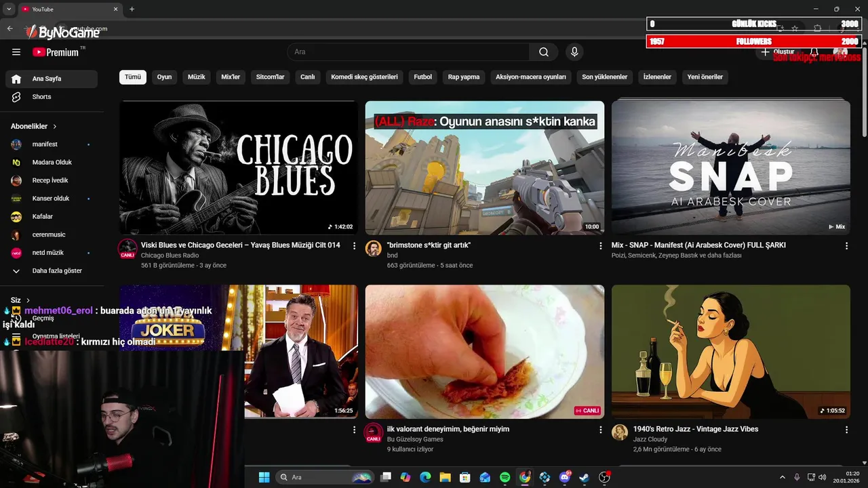
Task: Select the Sitcom'lar filter chip
Action: pyautogui.click(x=270, y=77)
